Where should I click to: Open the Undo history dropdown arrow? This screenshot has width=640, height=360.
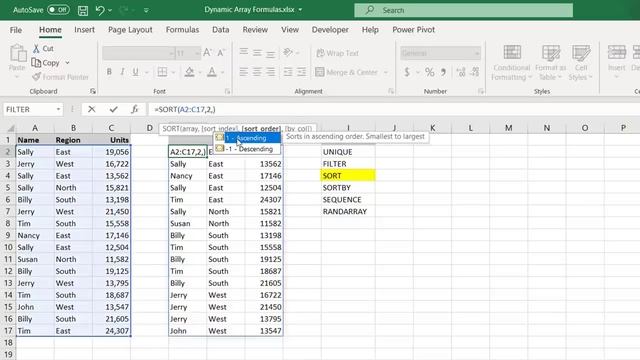110,10
